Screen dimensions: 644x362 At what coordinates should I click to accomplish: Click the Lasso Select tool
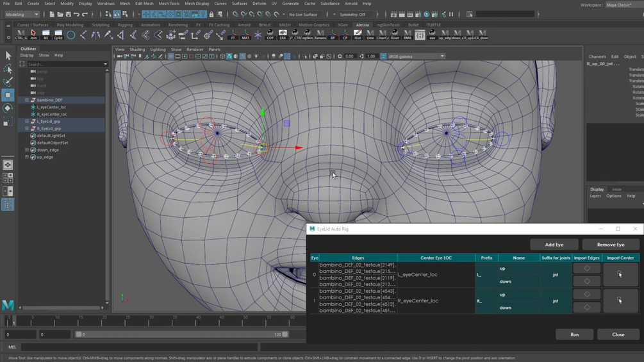pyautogui.click(x=8, y=69)
